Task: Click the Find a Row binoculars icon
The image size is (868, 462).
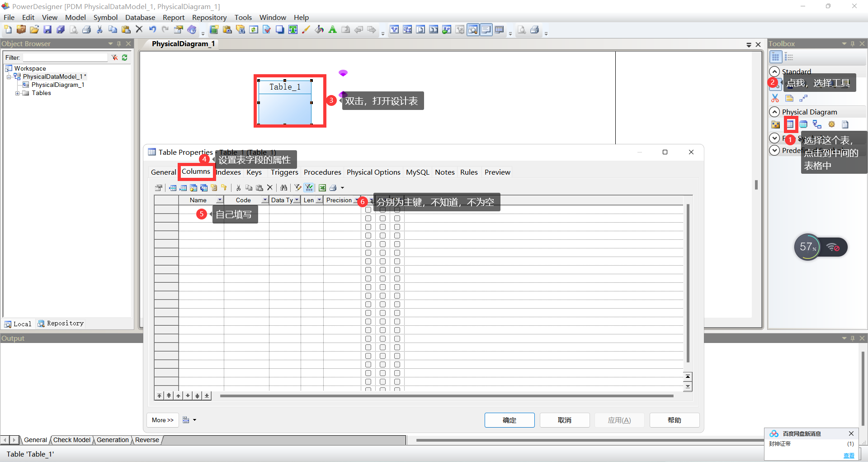Action: coord(283,188)
